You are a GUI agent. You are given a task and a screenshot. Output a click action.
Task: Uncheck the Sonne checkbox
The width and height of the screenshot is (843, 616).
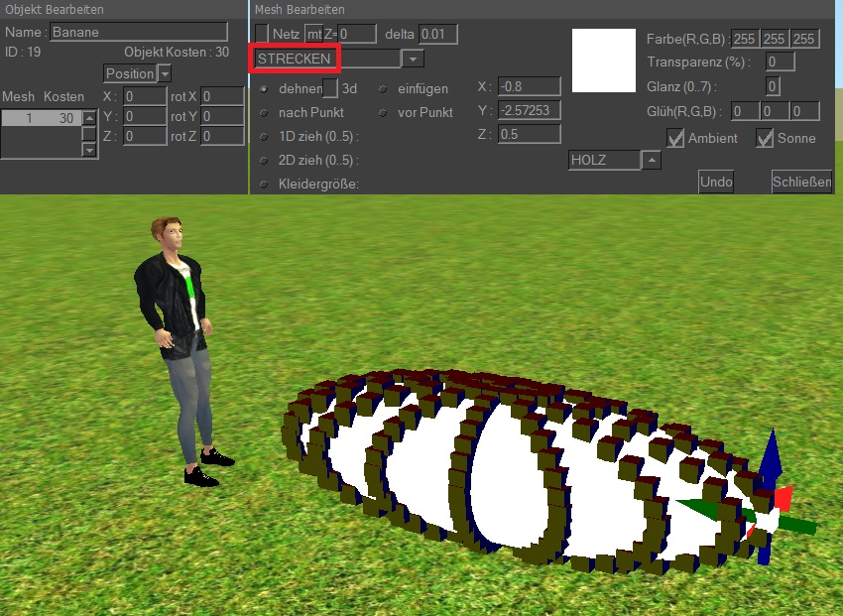click(765, 138)
